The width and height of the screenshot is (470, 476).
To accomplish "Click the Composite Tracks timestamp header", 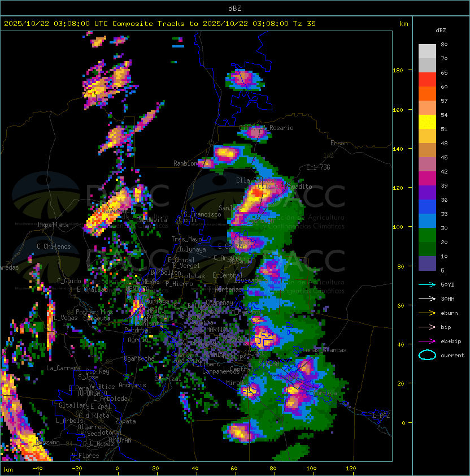I will [160, 24].
